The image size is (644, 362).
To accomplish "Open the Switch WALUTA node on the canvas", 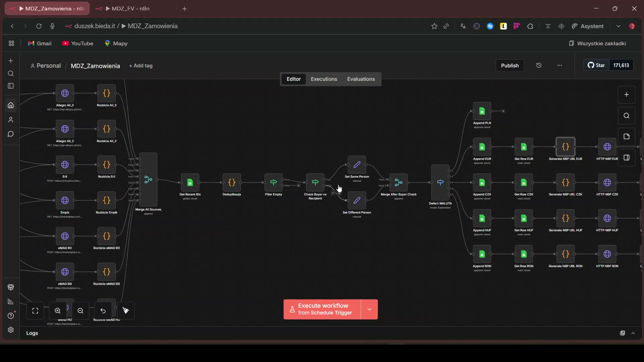I will click(440, 183).
